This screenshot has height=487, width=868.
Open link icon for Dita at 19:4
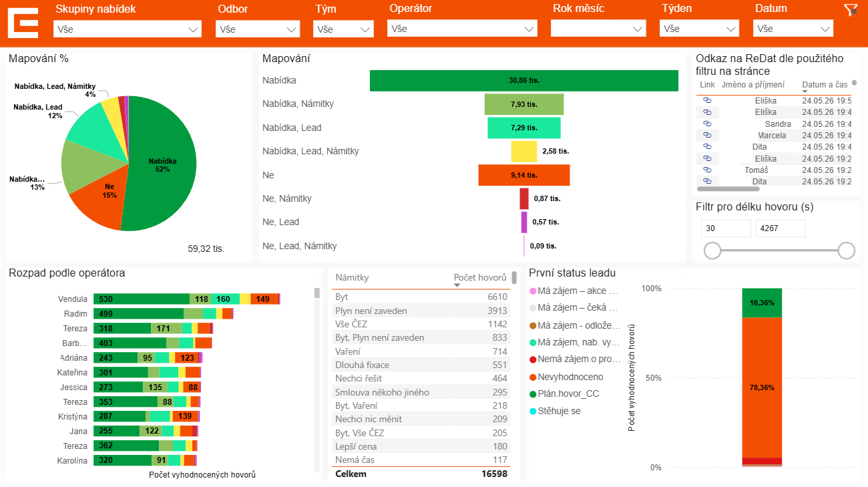click(708, 146)
